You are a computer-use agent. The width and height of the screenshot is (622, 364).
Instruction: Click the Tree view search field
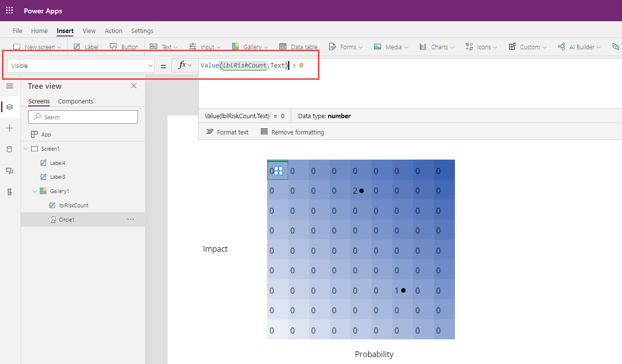click(x=83, y=117)
